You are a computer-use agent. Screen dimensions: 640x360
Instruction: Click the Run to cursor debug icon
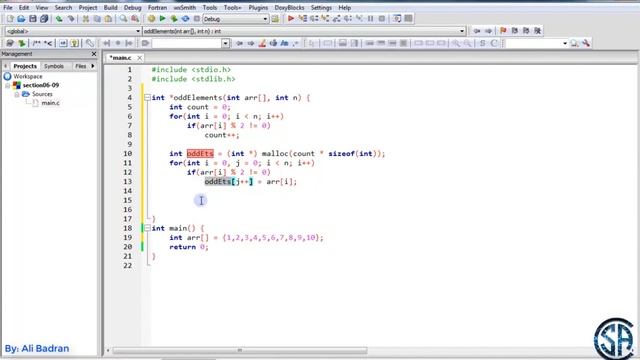tap(302, 19)
